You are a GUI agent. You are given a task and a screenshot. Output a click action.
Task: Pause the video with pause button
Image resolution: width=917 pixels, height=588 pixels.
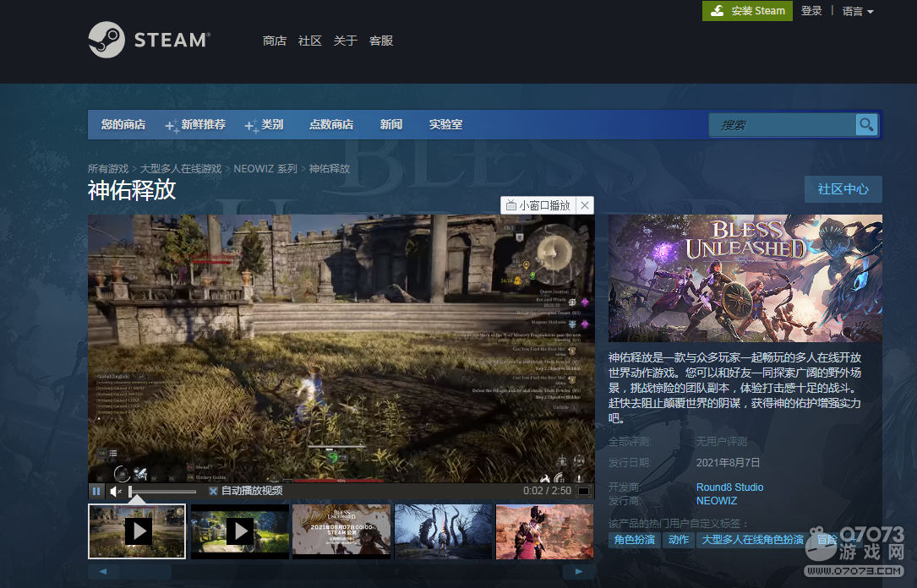96,491
